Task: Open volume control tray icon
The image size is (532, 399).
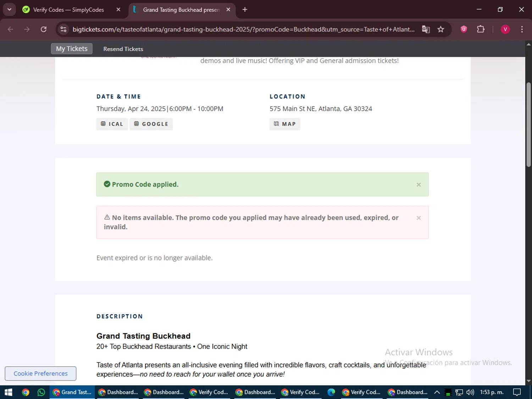Action: [470, 392]
